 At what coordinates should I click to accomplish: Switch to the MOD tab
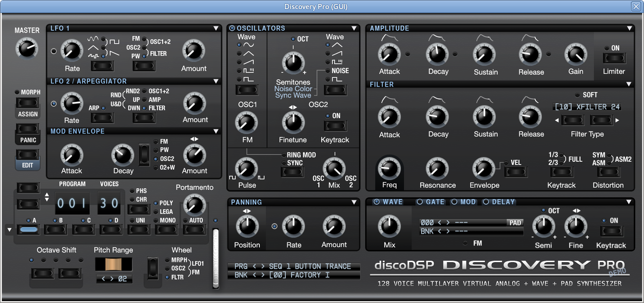click(463, 202)
